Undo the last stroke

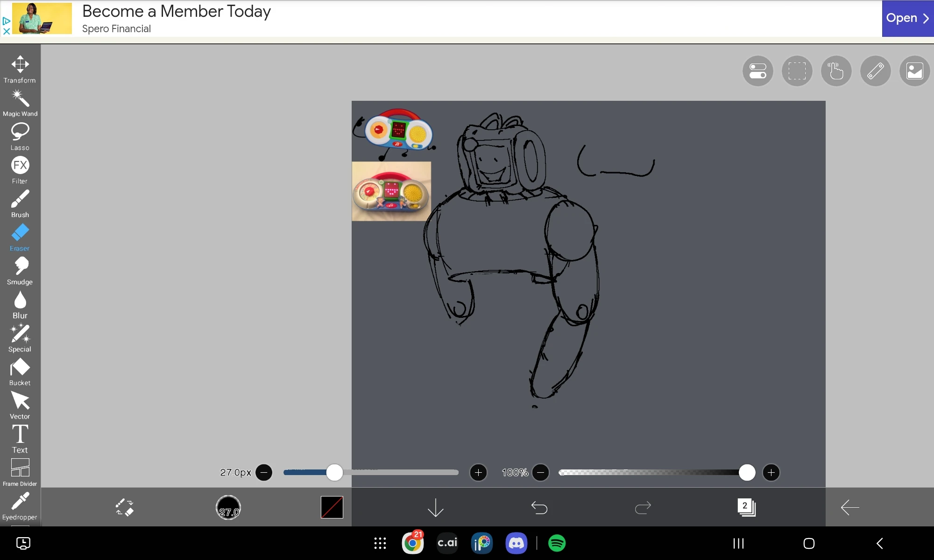[539, 507]
